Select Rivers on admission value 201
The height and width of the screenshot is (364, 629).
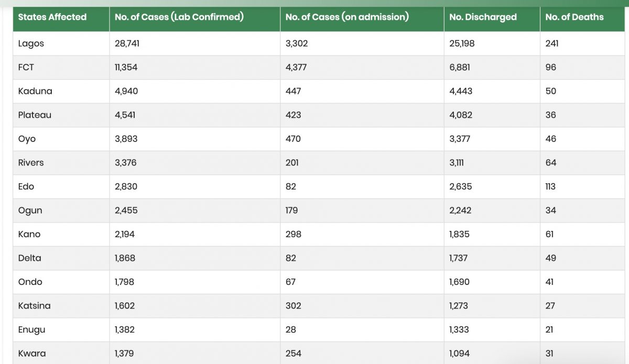(x=292, y=163)
